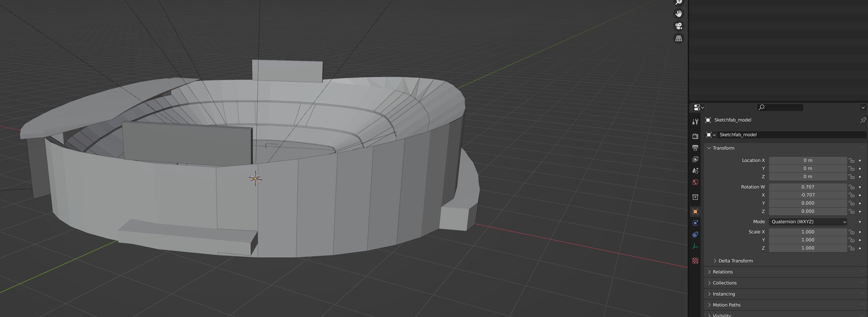Open the Output properties tab
The image size is (868, 317).
[695, 148]
